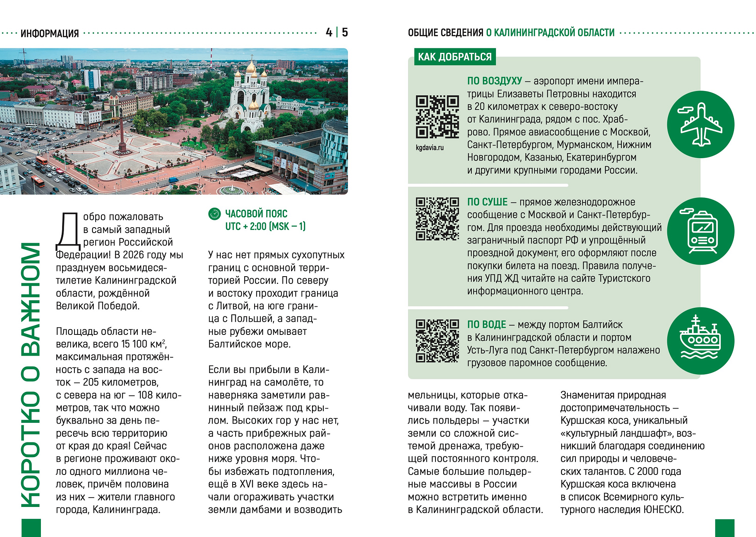
Task: Click the line 'Куршская коса, уникальный'
Action: 624,420
